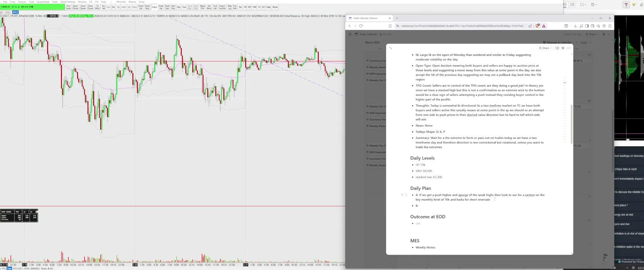The height and width of the screenshot is (270, 644).
Task: Select the Chart Values tool
Action: (161, 7)
